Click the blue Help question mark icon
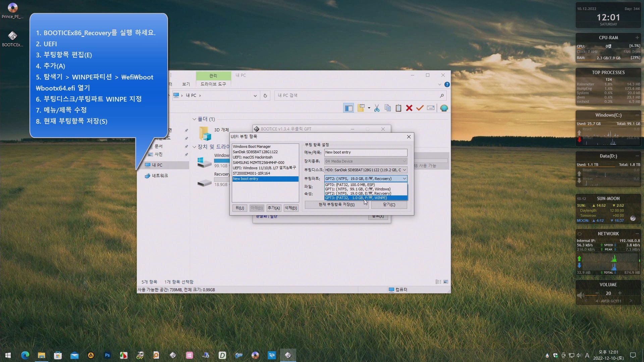The height and width of the screenshot is (362, 644). coord(447,84)
